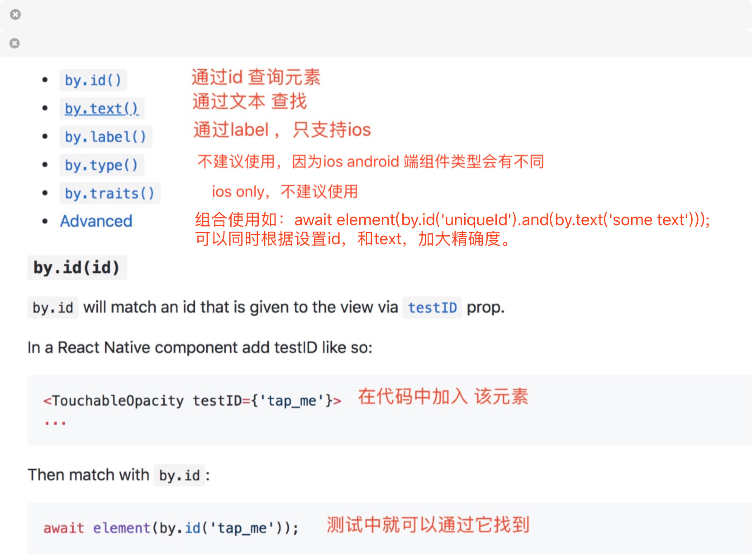Click the red annotation "通过id 查询元素"
This screenshot has height=560, width=752.
point(256,77)
